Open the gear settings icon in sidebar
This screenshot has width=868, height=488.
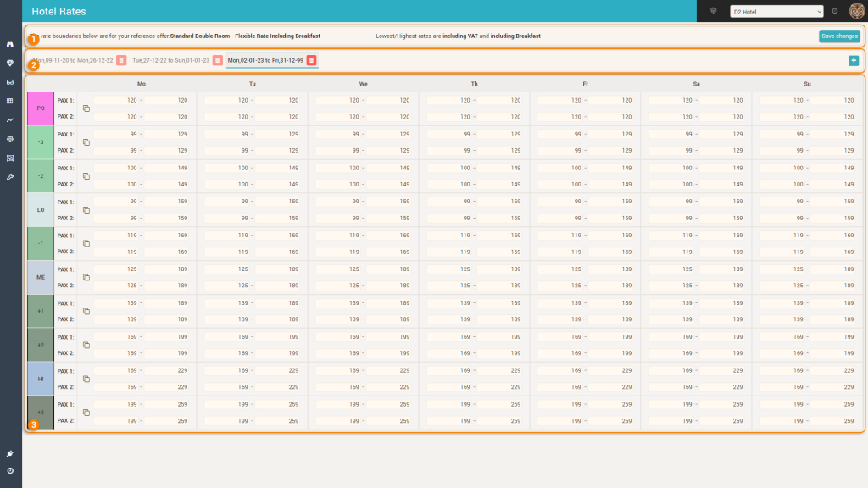(x=10, y=140)
